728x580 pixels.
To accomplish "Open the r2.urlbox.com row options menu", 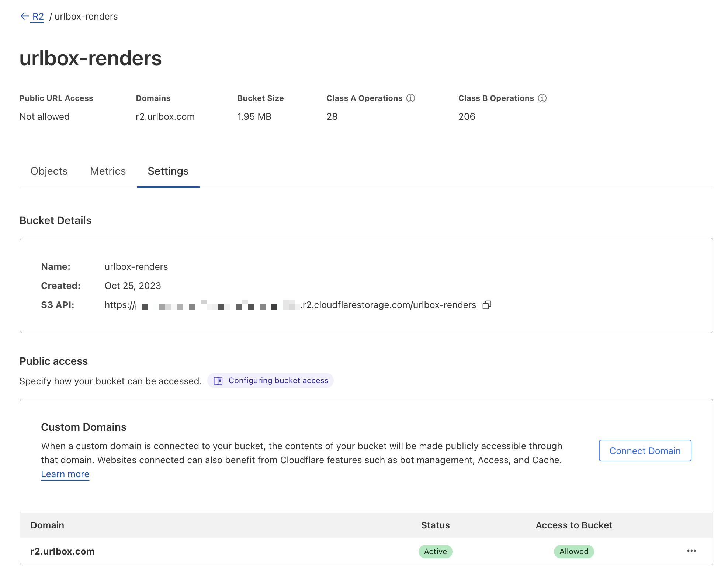I will click(691, 551).
